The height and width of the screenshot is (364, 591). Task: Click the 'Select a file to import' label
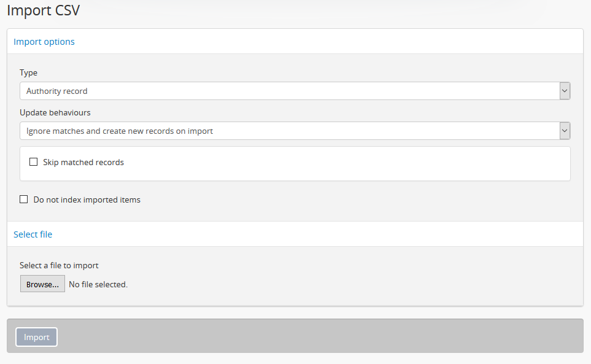pos(59,266)
